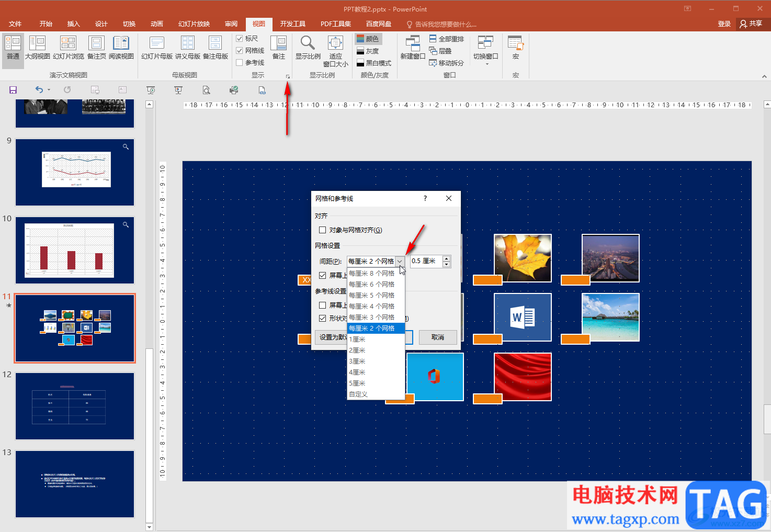The width and height of the screenshot is (771, 532).
Task: Choose 每厘米 4 个网格 option
Action: [x=376, y=306]
